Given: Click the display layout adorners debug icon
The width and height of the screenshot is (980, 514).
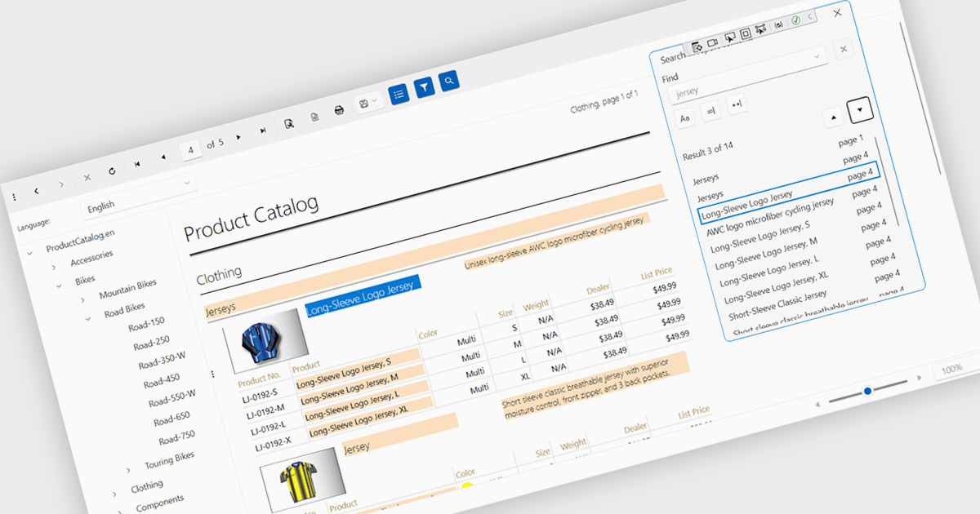Looking at the screenshot, I should click(x=746, y=32).
